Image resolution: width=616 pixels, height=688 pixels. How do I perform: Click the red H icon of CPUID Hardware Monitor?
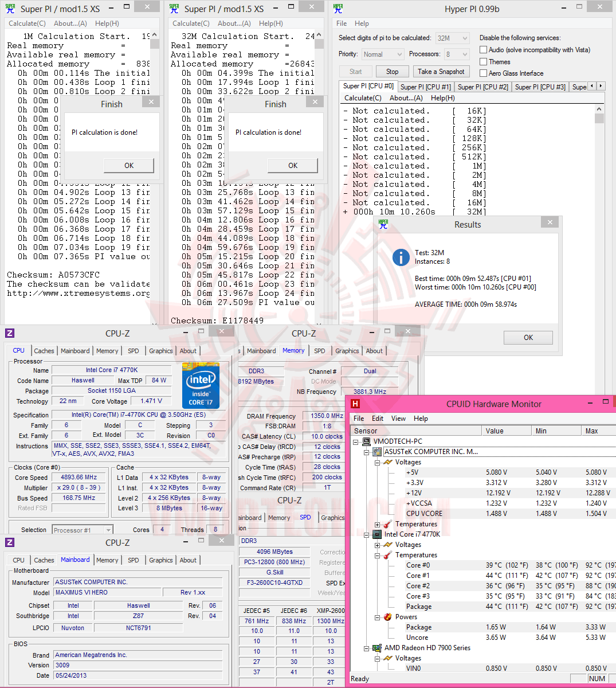[356, 404]
